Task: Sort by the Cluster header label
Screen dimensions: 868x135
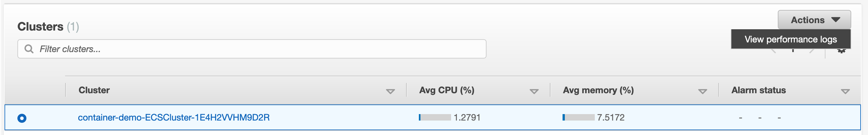Action: 94,90
